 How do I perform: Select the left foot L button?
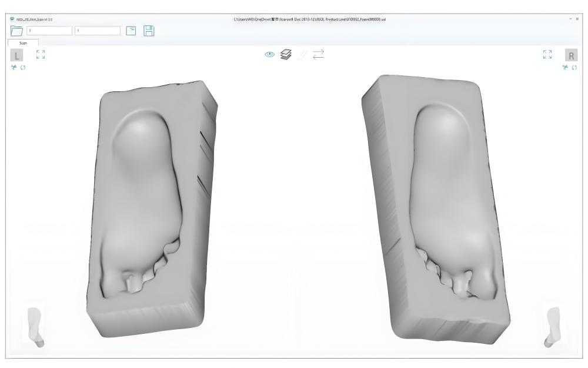coord(16,55)
